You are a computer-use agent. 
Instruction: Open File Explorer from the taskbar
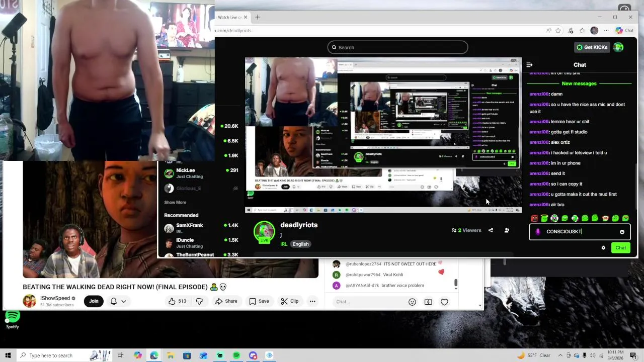[170, 355]
